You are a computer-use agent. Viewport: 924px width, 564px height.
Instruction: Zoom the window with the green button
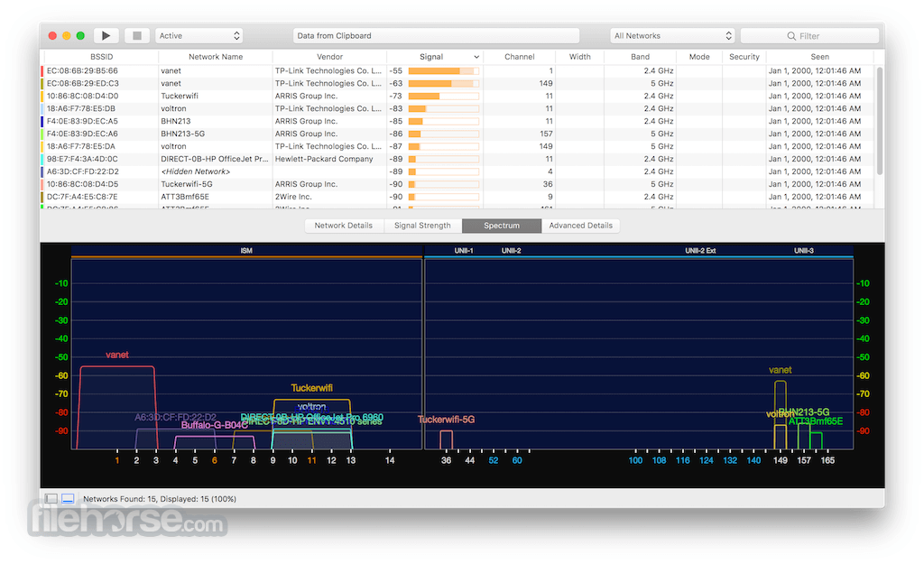pyautogui.click(x=80, y=36)
